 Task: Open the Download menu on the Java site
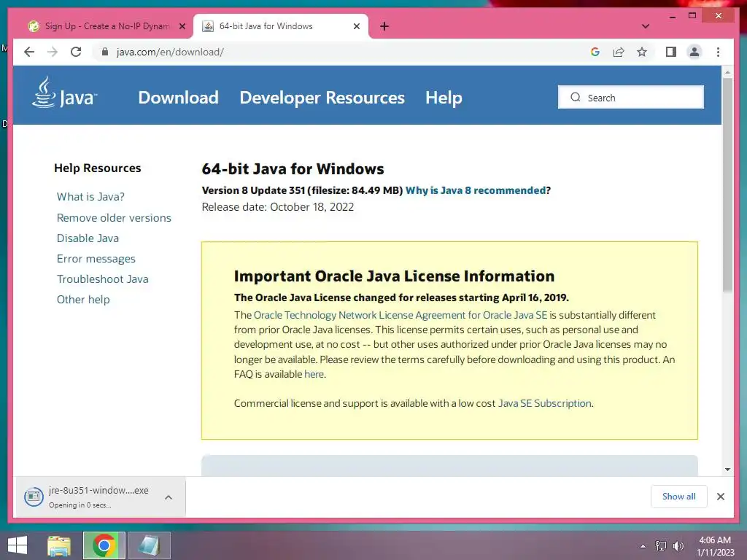[x=178, y=98]
